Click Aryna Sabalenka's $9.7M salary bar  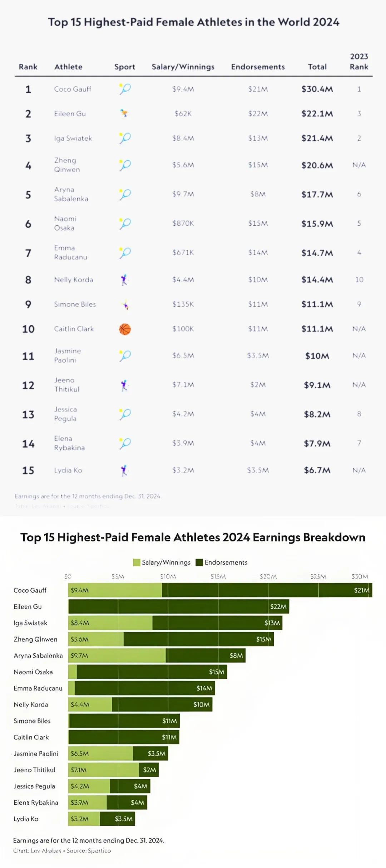tap(117, 655)
